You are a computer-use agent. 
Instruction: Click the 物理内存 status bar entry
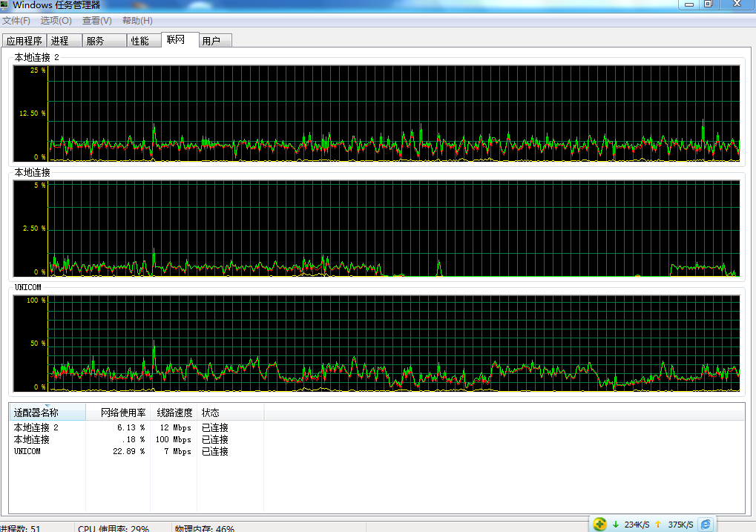[205, 528]
